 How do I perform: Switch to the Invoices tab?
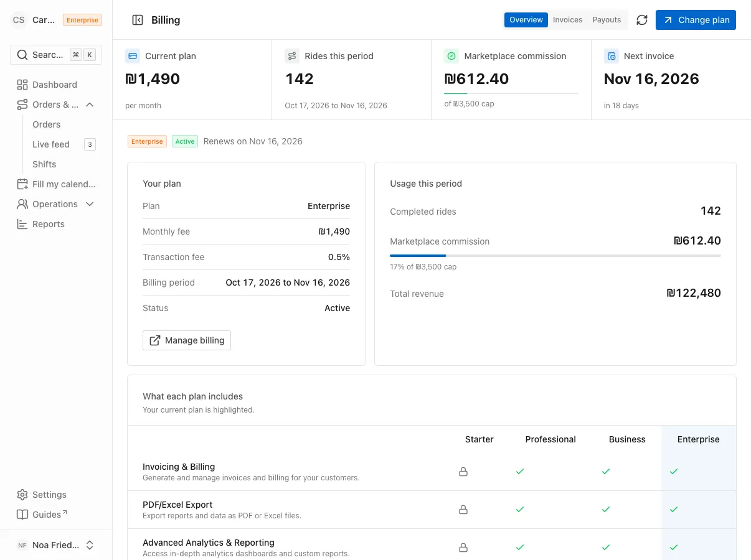tap(568, 20)
